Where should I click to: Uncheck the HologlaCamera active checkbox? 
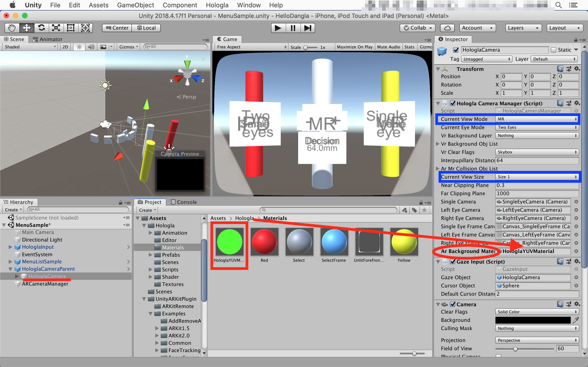pos(456,50)
